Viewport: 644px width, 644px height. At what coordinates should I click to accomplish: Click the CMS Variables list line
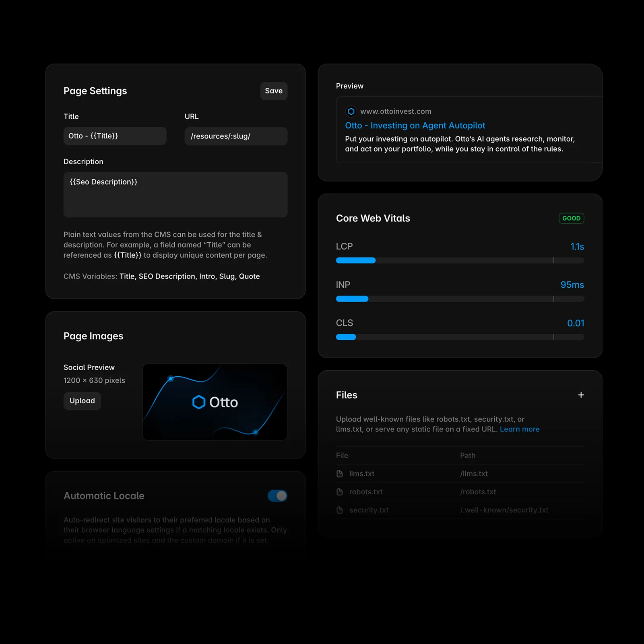click(162, 277)
